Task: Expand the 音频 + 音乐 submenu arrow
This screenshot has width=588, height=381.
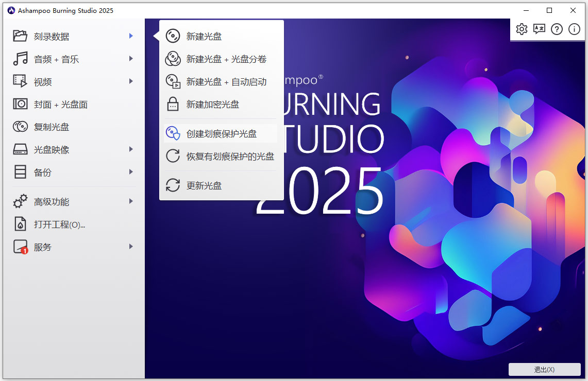Action: [131, 59]
